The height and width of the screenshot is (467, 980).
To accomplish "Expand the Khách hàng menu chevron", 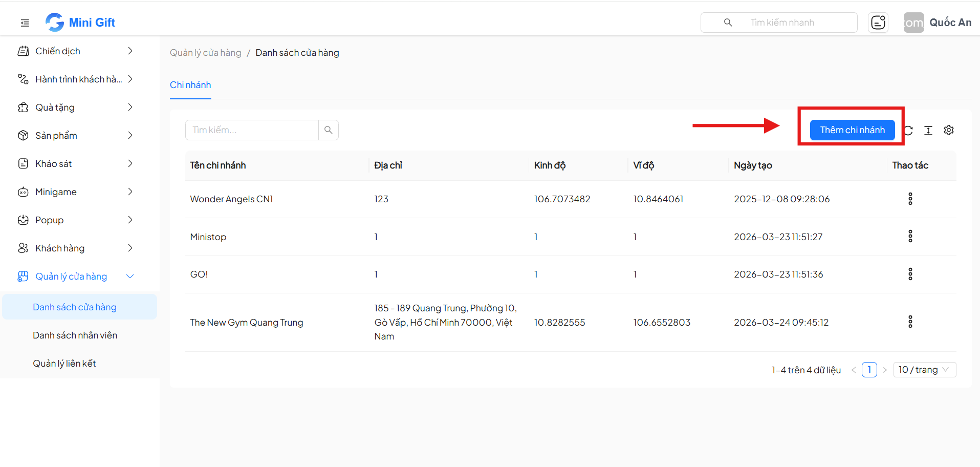I will (130, 248).
